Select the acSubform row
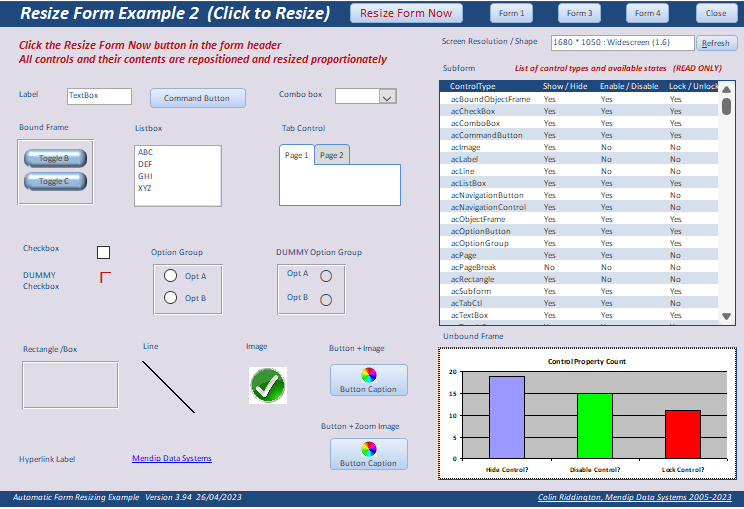The image size is (744, 509). pyautogui.click(x=579, y=291)
